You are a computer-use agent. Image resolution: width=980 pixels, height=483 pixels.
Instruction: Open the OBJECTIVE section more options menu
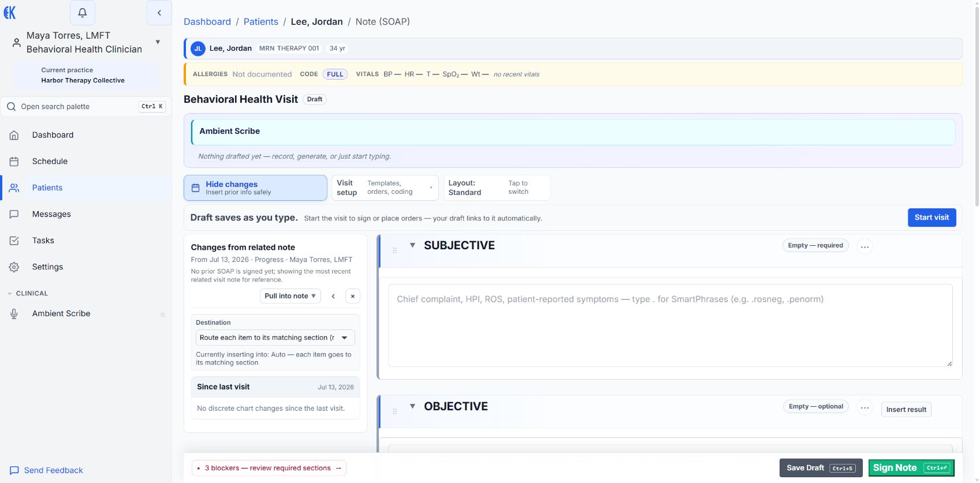pyautogui.click(x=865, y=407)
